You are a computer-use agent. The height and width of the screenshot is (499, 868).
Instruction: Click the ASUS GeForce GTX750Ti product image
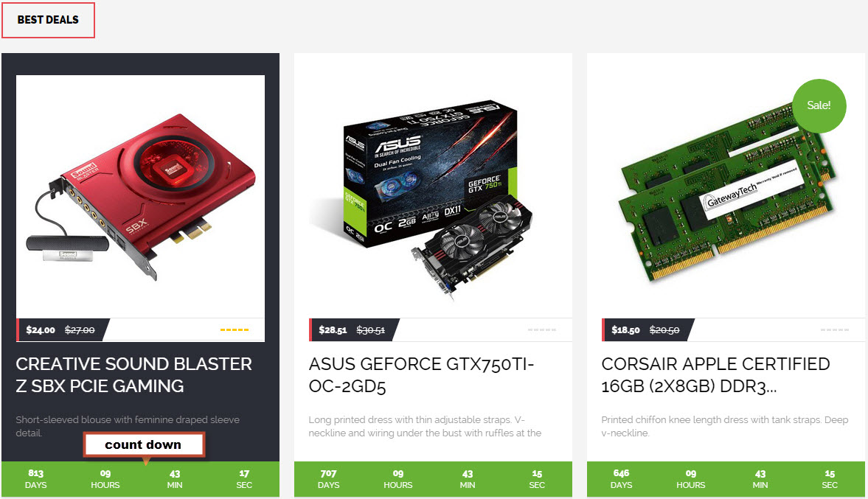click(x=433, y=196)
